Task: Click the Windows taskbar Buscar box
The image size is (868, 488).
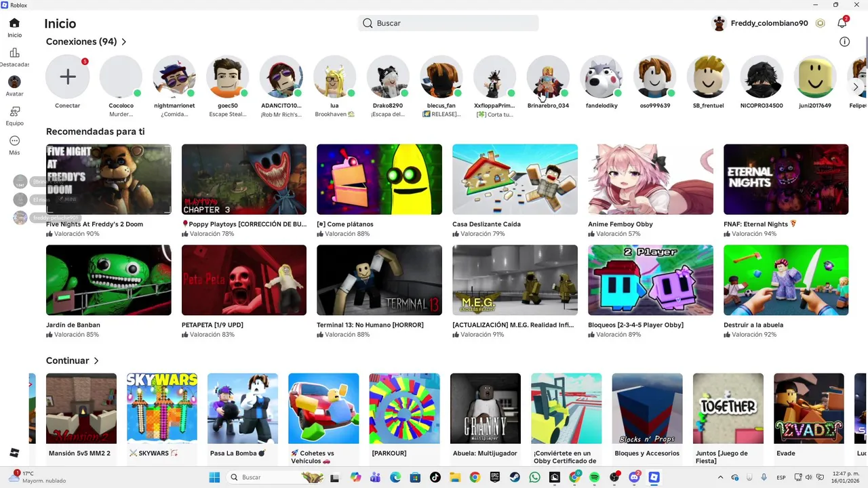Action: (x=276, y=477)
